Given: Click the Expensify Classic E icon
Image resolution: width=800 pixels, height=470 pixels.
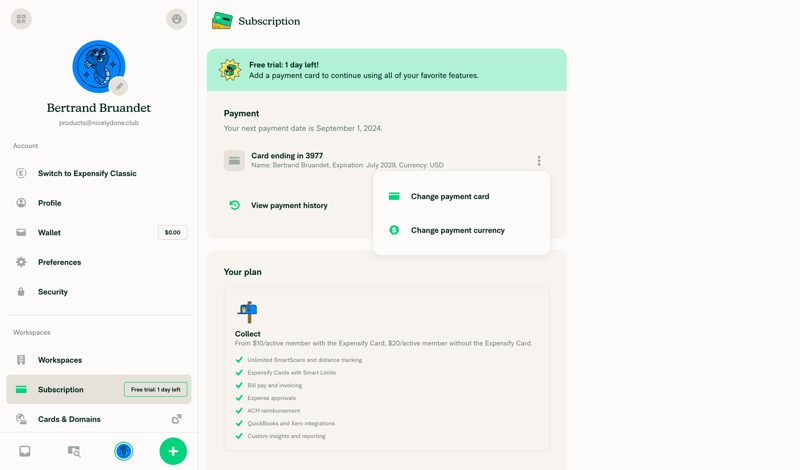Looking at the screenshot, I should click(x=21, y=174).
